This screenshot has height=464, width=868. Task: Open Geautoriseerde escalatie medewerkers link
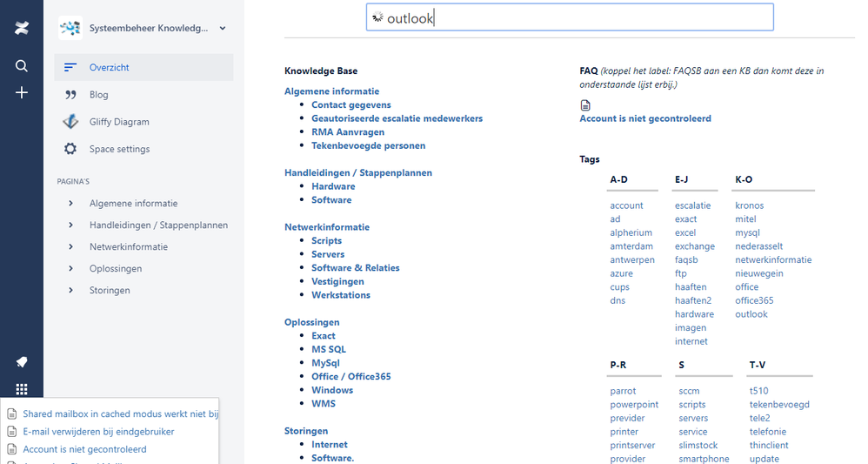tap(397, 118)
